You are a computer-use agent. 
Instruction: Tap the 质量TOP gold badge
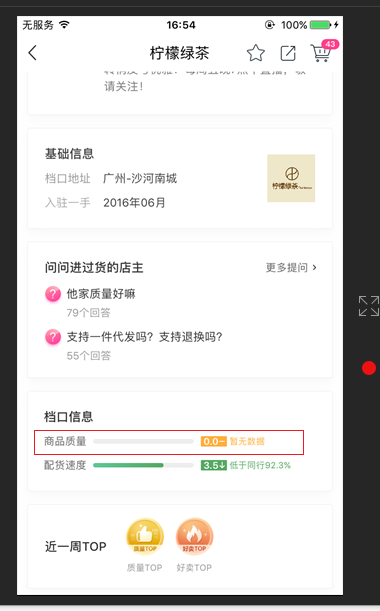click(145, 537)
